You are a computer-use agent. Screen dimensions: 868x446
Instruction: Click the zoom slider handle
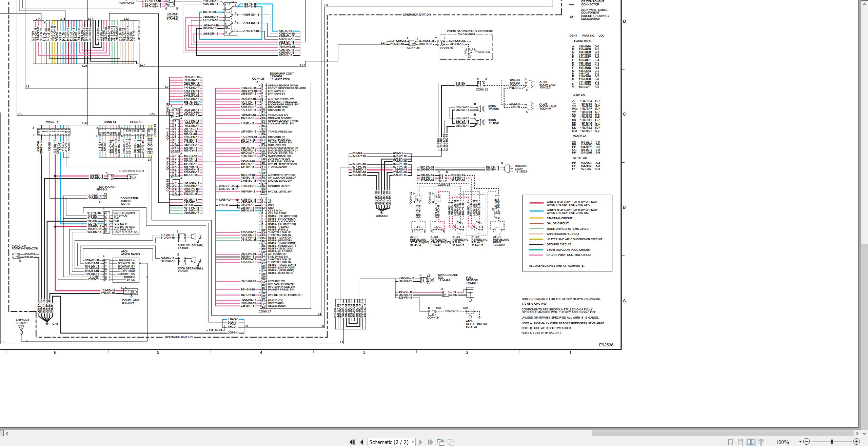[x=832, y=442]
